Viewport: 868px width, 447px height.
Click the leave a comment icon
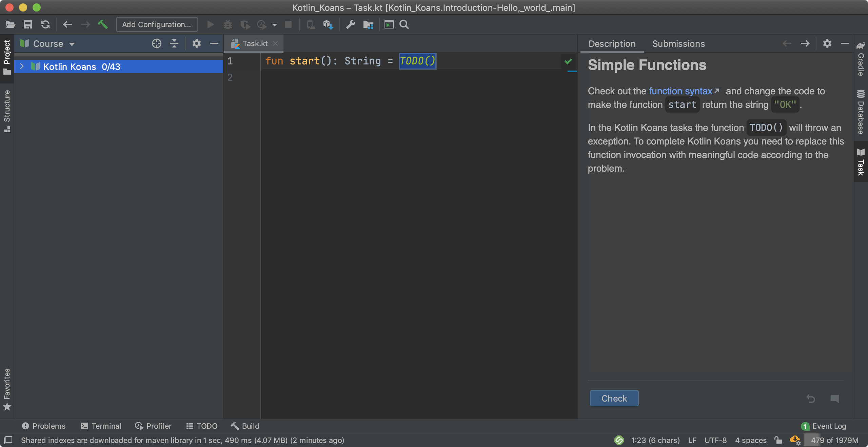[x=834, y=399]
